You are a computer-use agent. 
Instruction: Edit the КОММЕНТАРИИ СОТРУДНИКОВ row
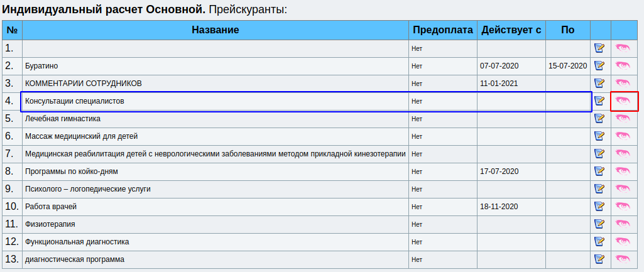click(599, 83)
